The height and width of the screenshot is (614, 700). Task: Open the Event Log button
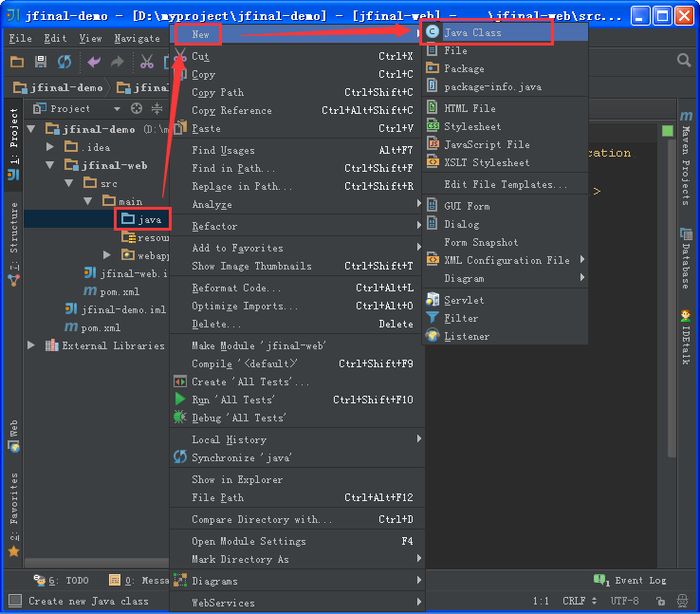tap(630, 580)
